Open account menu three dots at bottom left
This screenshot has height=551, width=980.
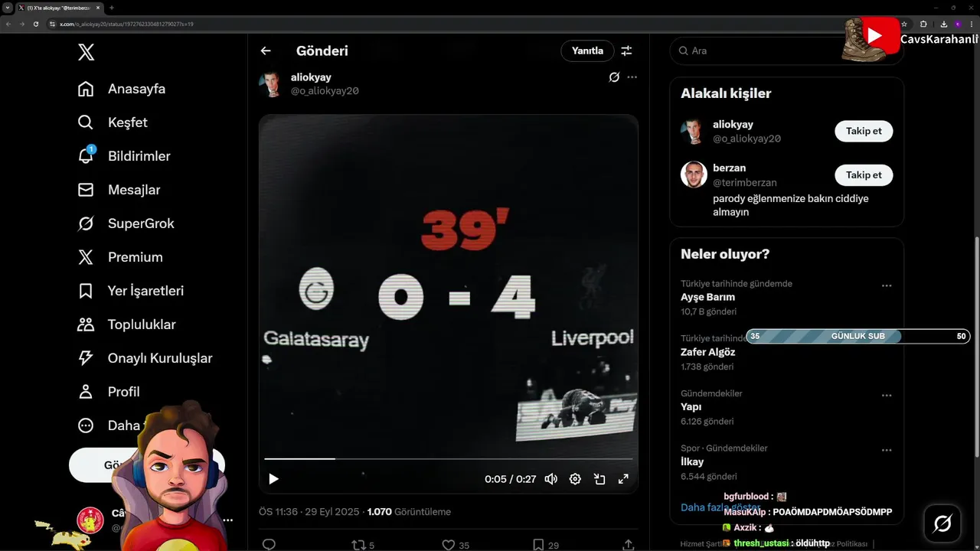tap(227, 520)
